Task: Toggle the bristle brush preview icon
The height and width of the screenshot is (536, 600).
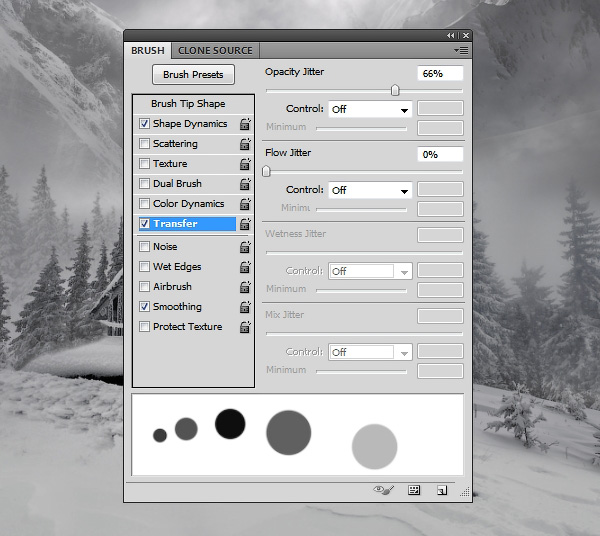Action: [383, 490]
